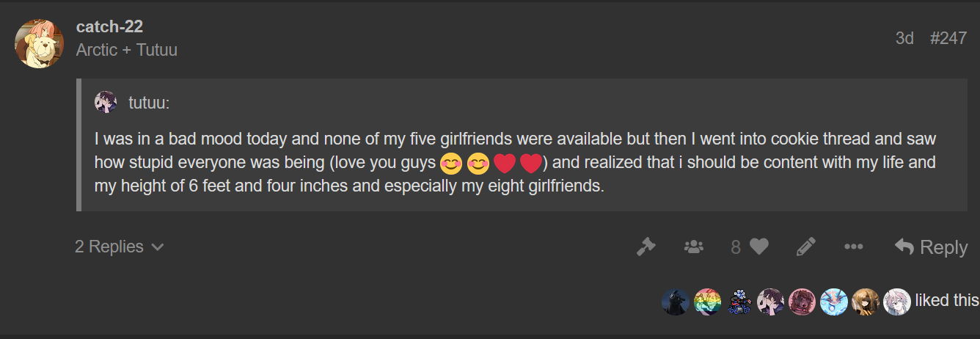Click the 3d post timestamp
980x339 pixels.
(x=904, y=38)
